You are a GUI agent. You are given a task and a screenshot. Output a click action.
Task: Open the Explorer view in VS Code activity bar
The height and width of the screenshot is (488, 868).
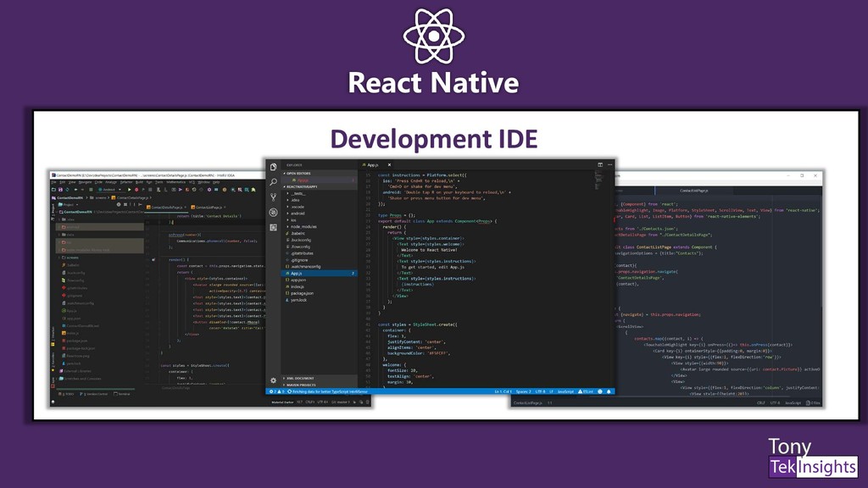coord(274,167)
